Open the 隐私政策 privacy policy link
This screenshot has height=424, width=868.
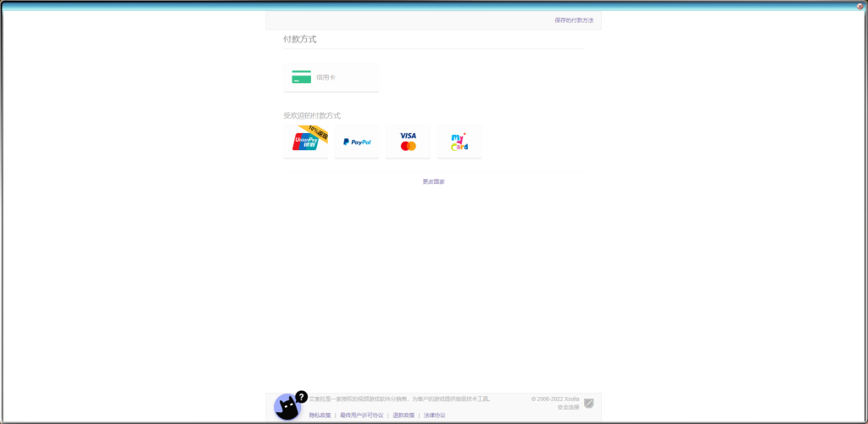[x=320, y=416]
